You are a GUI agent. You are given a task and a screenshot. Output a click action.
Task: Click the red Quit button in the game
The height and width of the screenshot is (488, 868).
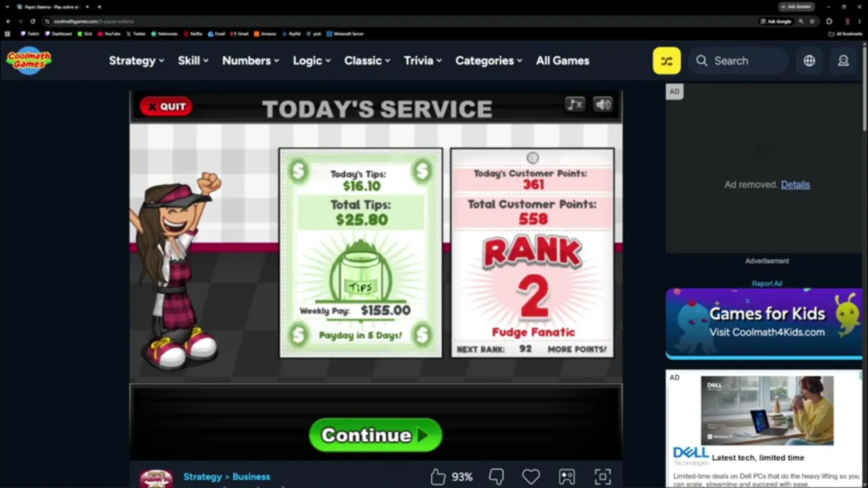(166, 106)
